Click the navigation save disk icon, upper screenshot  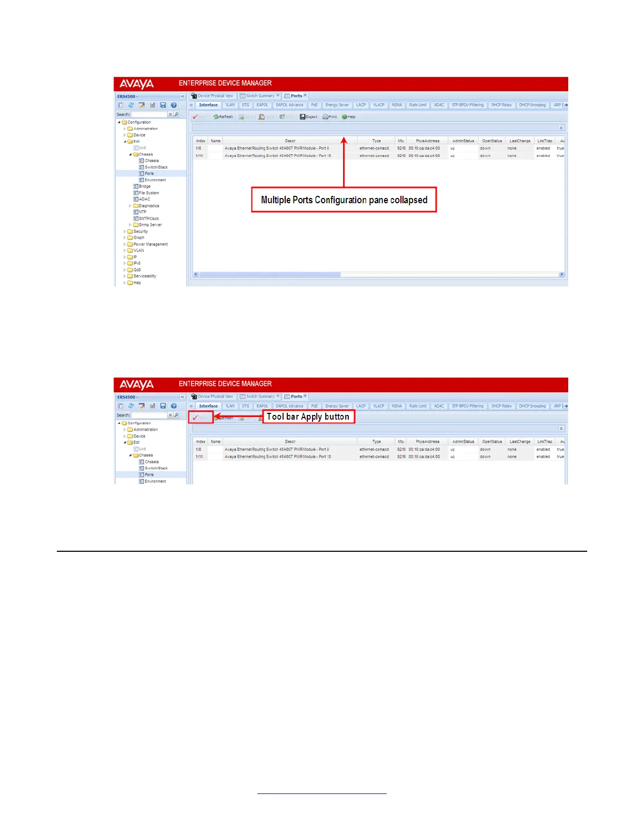tap(163, 105)
